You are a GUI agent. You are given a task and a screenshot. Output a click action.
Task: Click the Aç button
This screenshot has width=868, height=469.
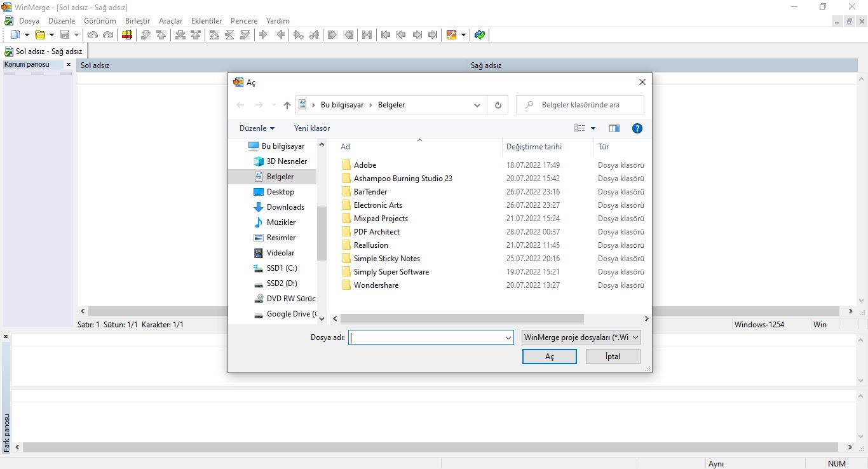[x=550, y=357]
